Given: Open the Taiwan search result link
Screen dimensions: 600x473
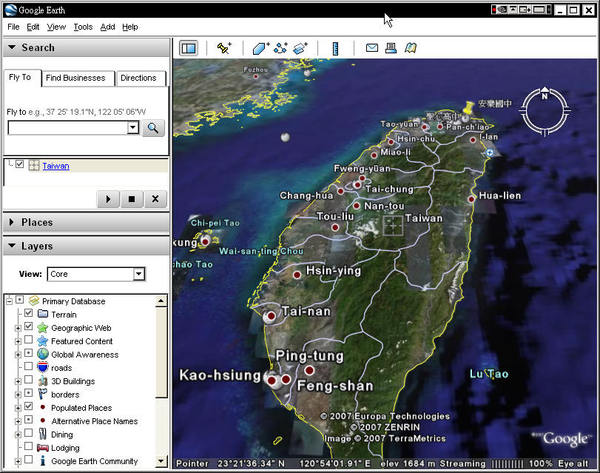Looking at the screenshot, I should (x=56, y=166).
